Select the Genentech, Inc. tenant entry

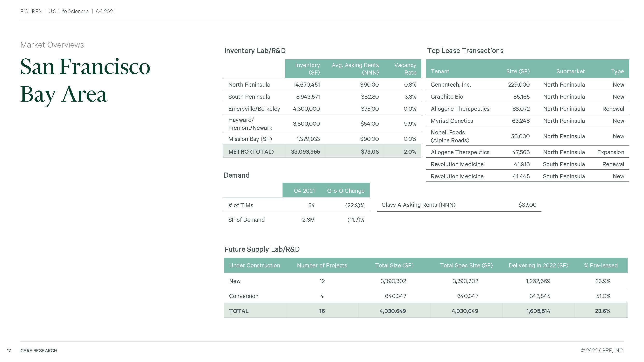point(451,85)
